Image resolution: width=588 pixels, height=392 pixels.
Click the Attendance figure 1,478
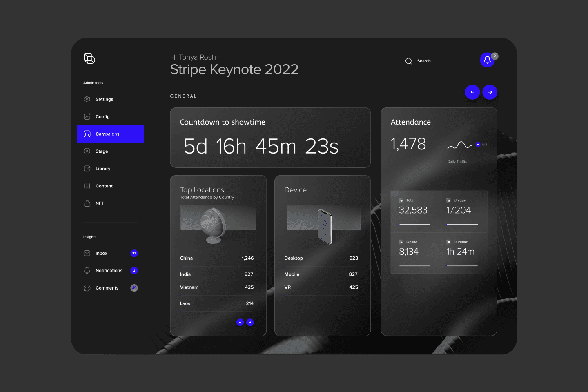(x=408, y=144)
